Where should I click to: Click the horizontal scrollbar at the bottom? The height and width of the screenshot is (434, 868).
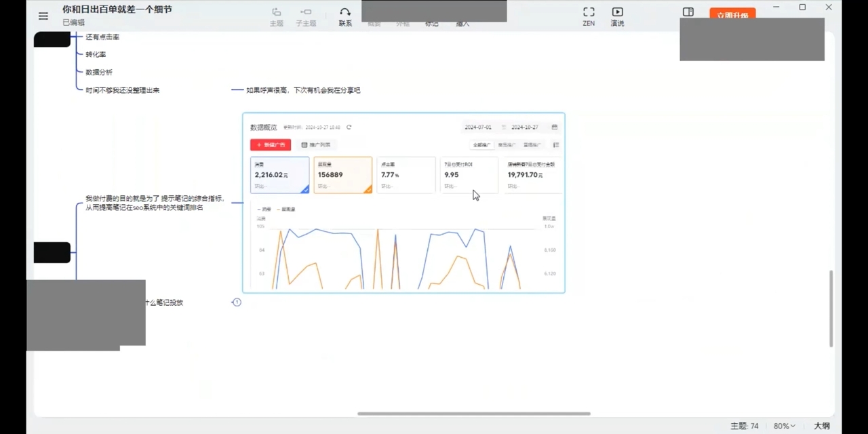point(473,414)
